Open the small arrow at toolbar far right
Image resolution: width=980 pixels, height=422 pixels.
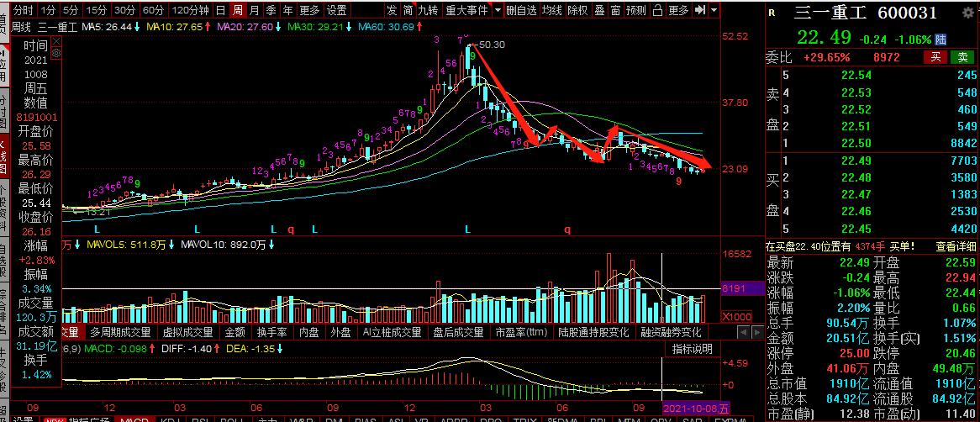(x=714, y=11)
